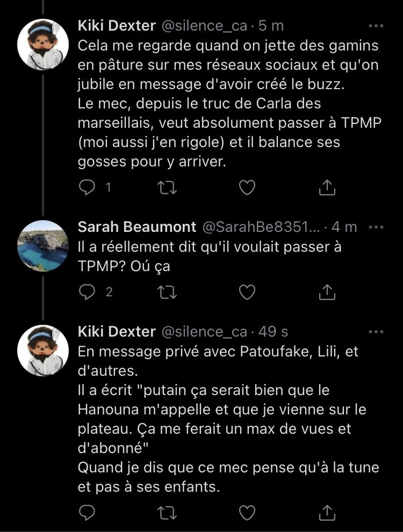Open more options on Kiki Dexter's first tweet

[x=376, y=26]
